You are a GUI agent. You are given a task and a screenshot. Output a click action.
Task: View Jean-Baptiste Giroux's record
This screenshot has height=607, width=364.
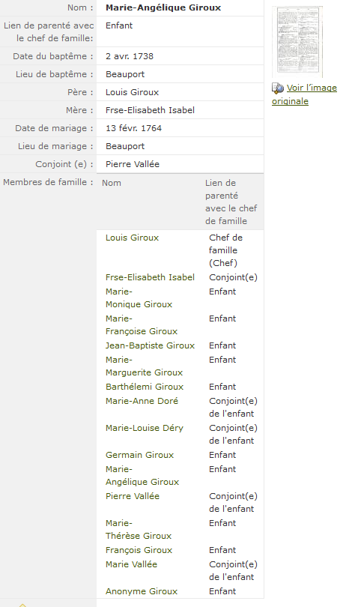coord(150,345)
